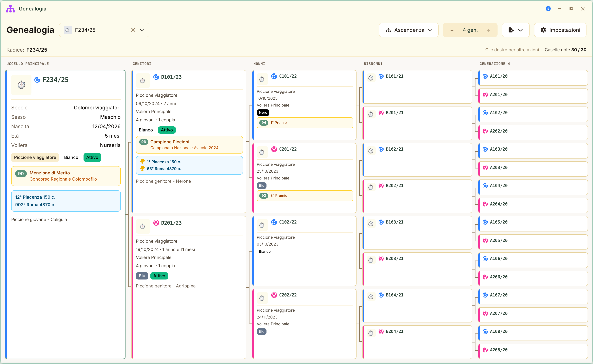Click the Nero color badge on C101/22
This screenshot has height=364, width=593.
[x=263, y=113]
